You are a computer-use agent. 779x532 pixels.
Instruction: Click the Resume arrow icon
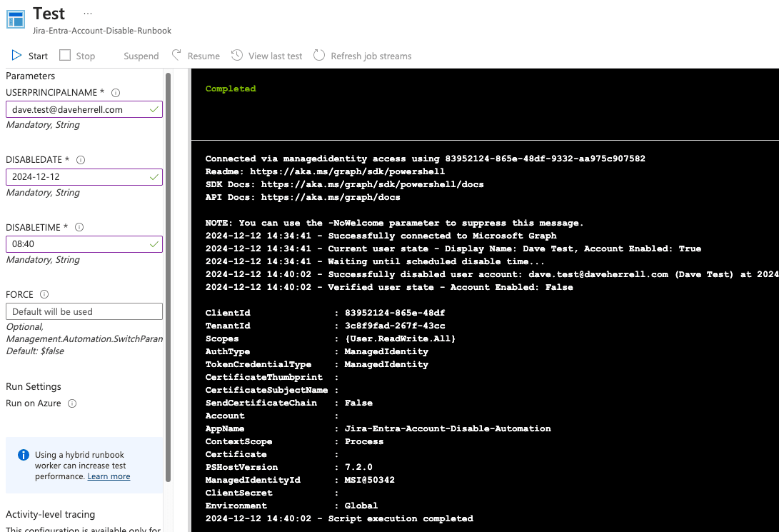tap(176, 55)
